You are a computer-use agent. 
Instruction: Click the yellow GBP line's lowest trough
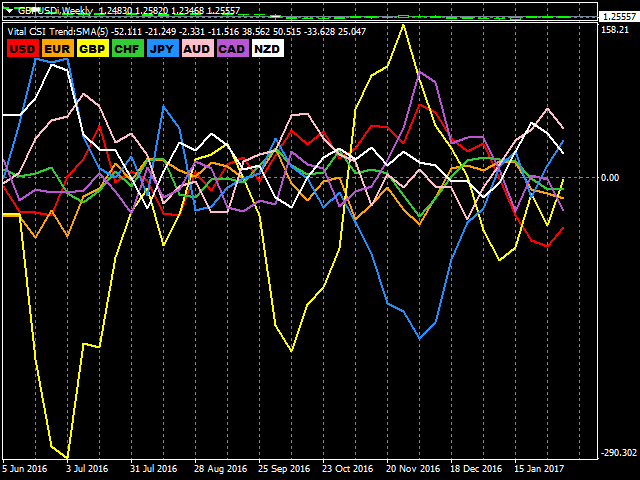[67, 458]
